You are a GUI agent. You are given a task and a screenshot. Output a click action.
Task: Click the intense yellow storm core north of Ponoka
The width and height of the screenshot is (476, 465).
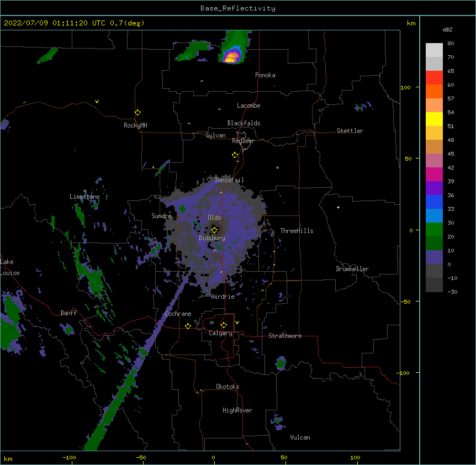230,57
